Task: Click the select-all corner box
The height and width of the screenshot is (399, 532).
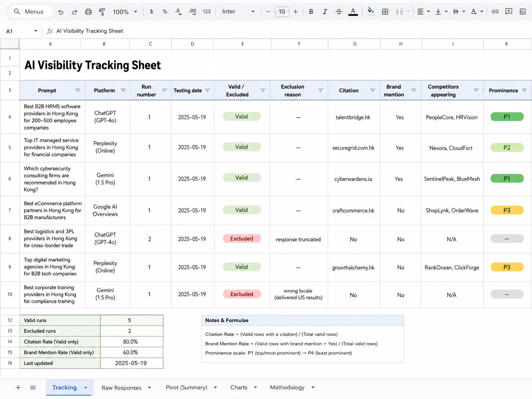Action: point(10,44)
